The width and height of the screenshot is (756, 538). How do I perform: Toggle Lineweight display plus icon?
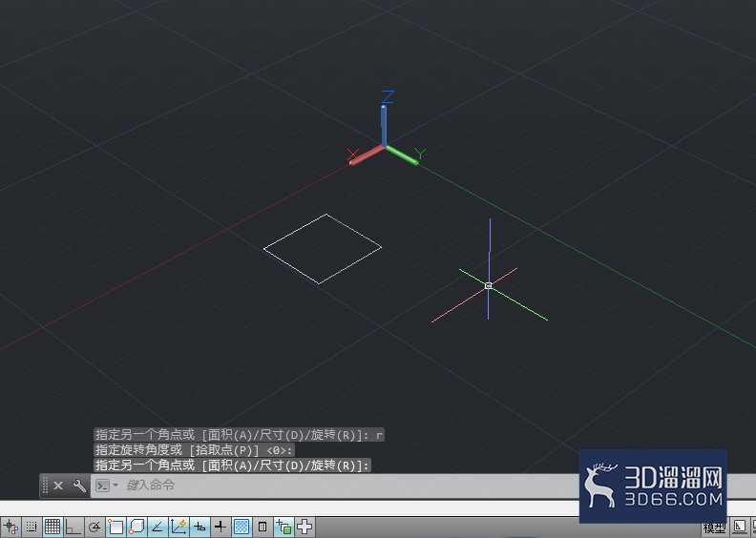[220, 527]
